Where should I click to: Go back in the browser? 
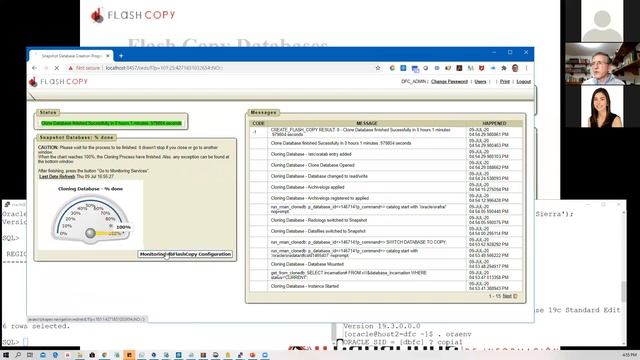[34, 68]
